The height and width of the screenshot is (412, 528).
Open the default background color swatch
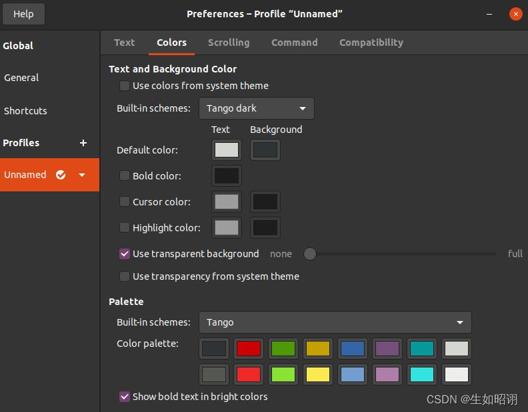click(265, 150)
